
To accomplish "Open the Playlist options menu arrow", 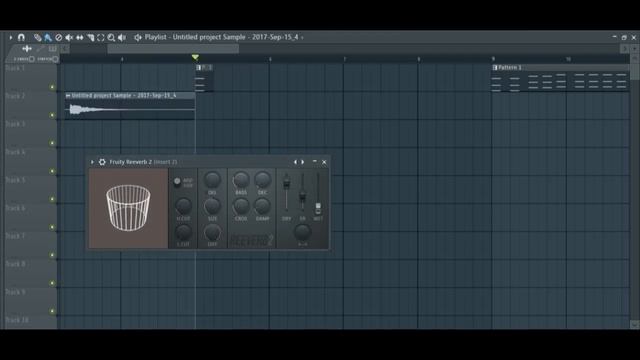I will tap(11, 38).
